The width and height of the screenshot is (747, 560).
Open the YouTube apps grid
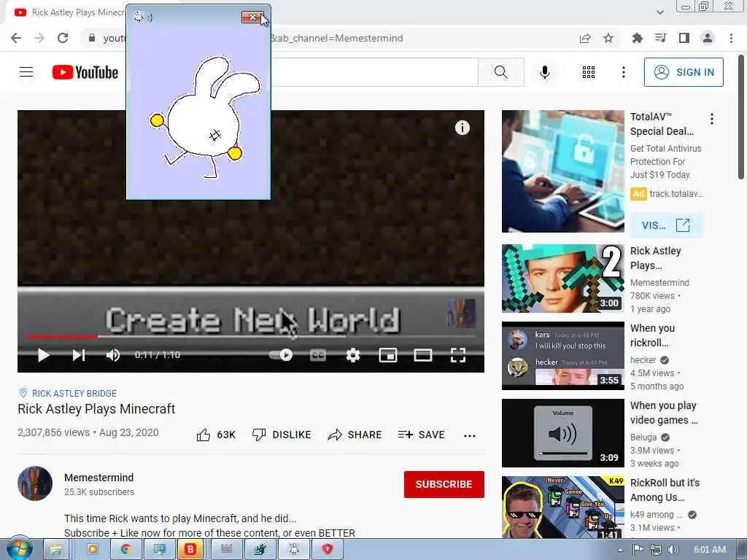589,72
